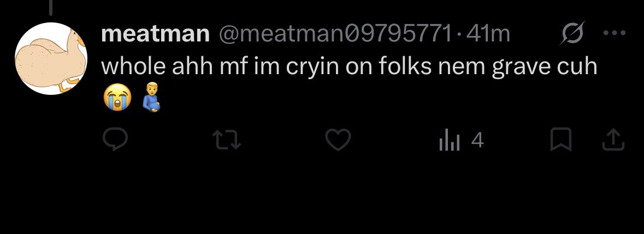The width and height of the screenshot is (644, 234).
Task: Open the Grok explain icon beside the timestamp
Action: (572, 32)
